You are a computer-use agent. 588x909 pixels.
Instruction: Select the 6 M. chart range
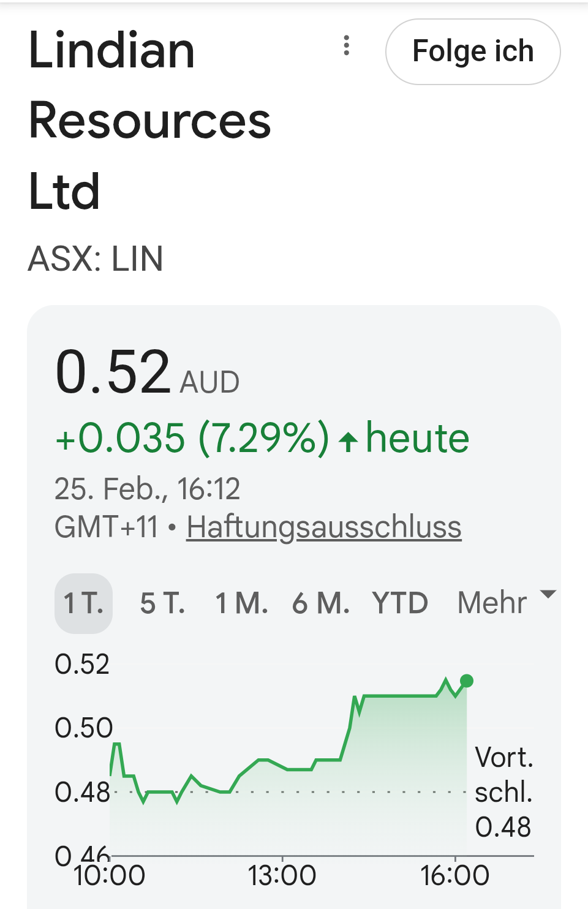[320, 603]
